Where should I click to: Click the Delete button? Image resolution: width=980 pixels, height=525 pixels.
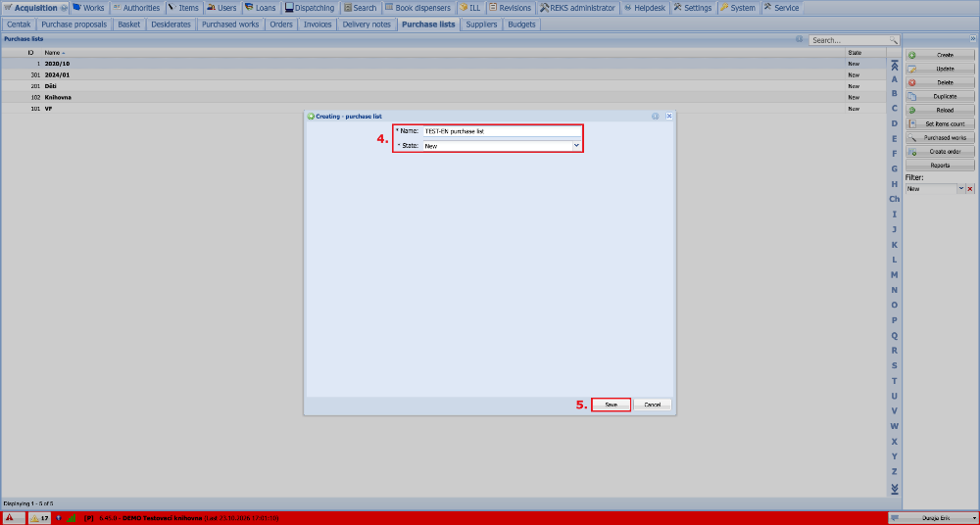coord(940,82)
